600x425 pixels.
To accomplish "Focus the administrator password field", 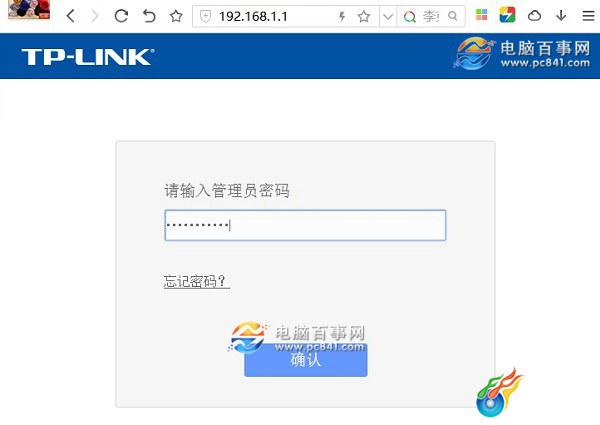I will coord(305,225).
